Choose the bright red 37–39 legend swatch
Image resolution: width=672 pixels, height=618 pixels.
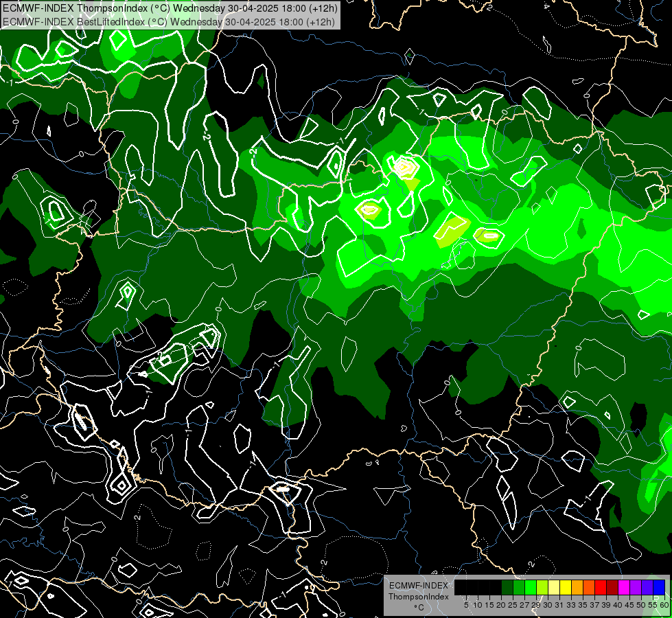601,587
